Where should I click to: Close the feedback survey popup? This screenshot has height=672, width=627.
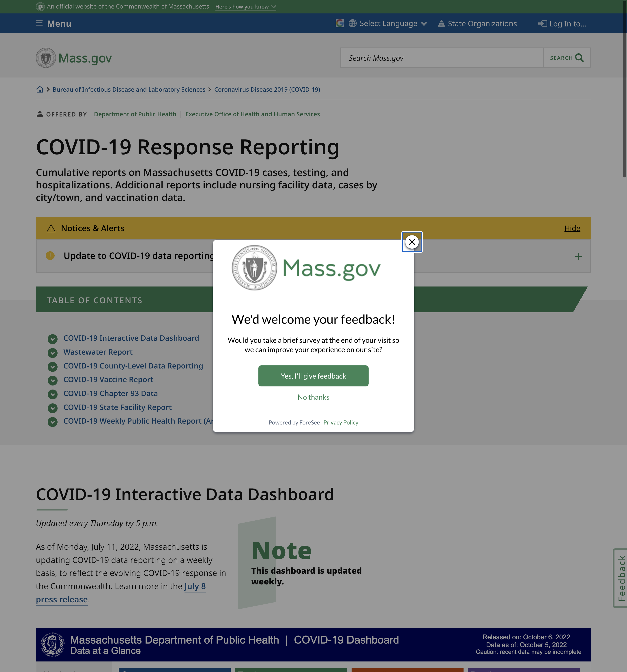(x=412, y=242)
